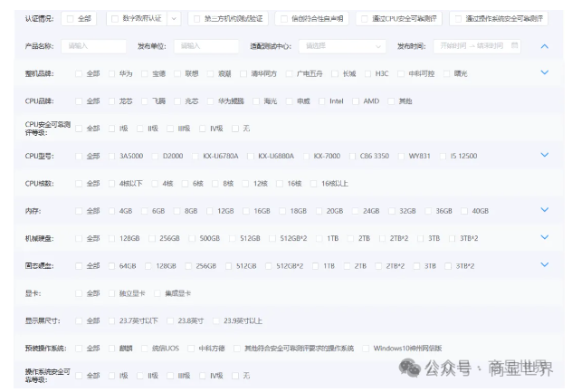Expand the 内存 row options
This screenshot has width=572, height=392.
[544, 210]
